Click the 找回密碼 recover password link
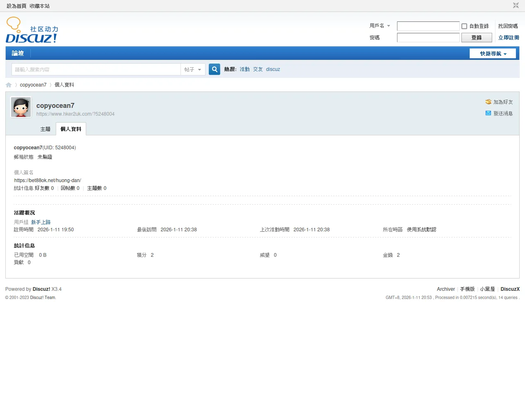Viewport: 525px width, 420px height. 508,26
